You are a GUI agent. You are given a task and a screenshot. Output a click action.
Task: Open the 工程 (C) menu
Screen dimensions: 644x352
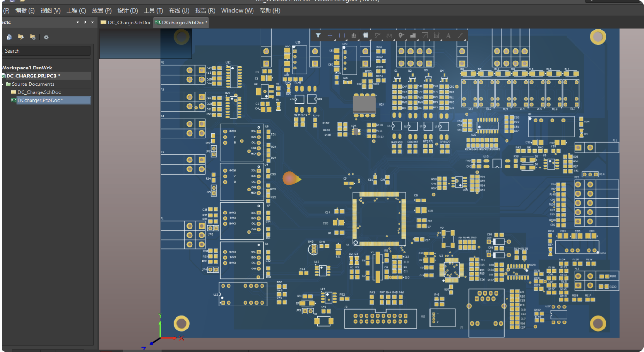pyautogui.click(x=76, y=10)
